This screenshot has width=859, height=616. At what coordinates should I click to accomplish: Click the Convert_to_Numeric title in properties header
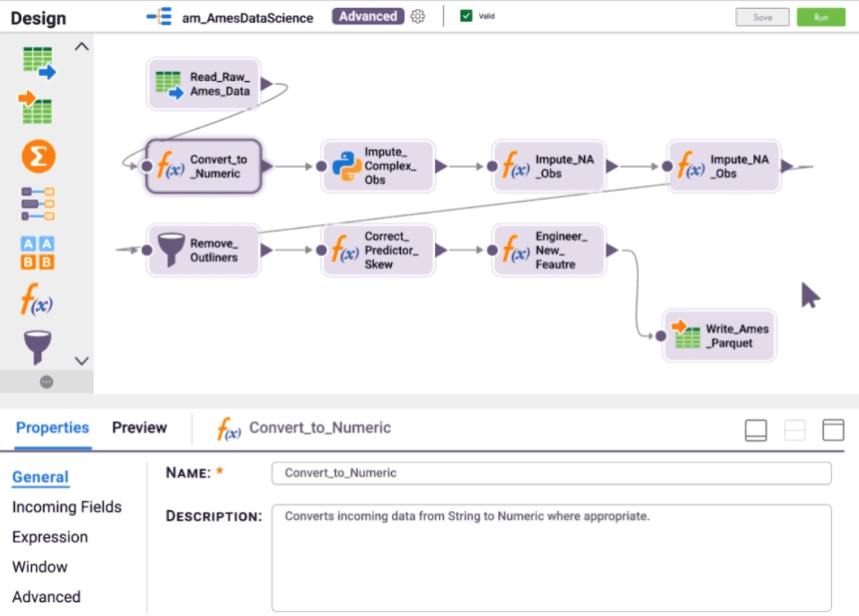[x=320, y=428]
